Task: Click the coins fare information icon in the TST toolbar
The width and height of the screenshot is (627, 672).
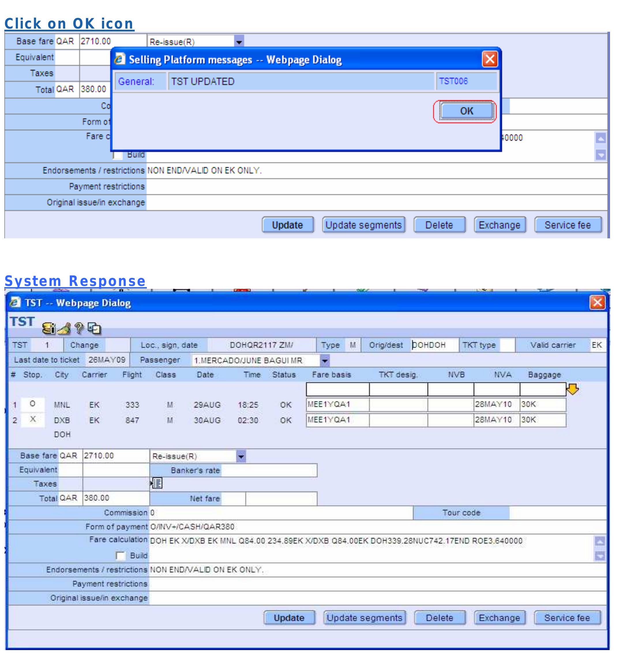Action: tap(49, 328)
